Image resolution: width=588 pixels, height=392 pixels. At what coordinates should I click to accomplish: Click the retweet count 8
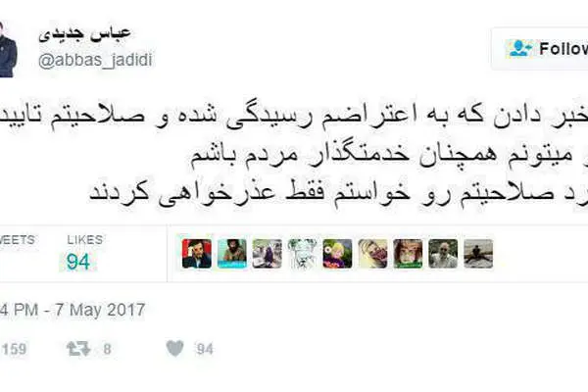[x=107, y=349]
